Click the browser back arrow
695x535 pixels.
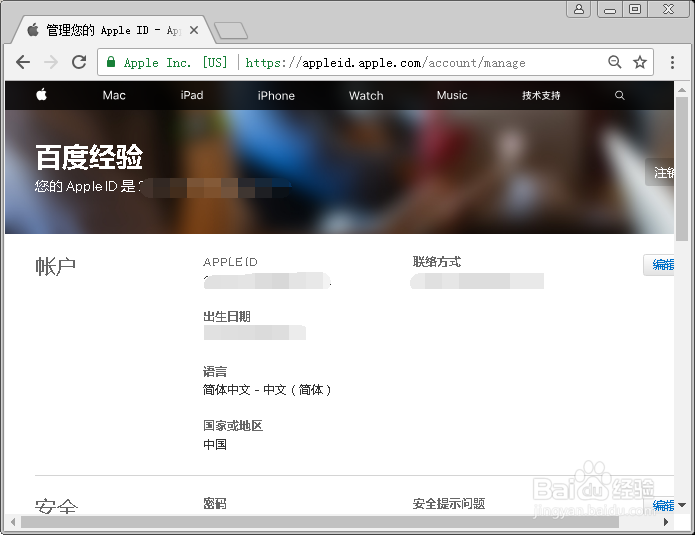pos(23,62)
